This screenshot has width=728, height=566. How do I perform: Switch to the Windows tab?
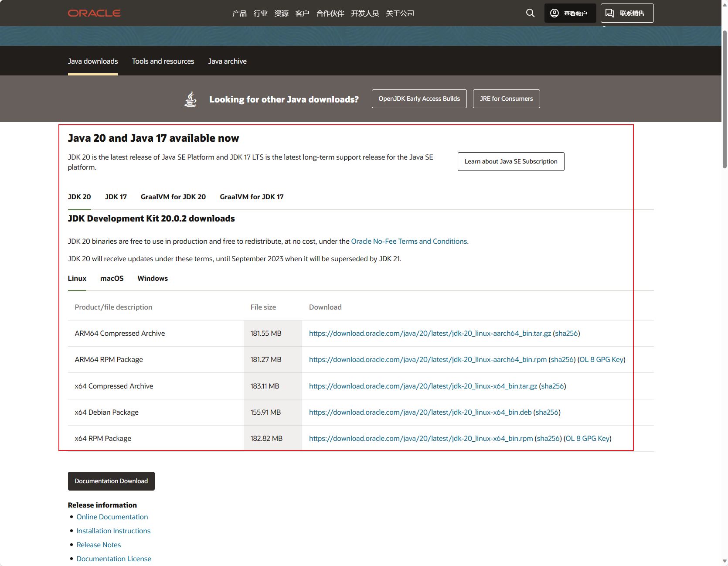coord(153,279)
